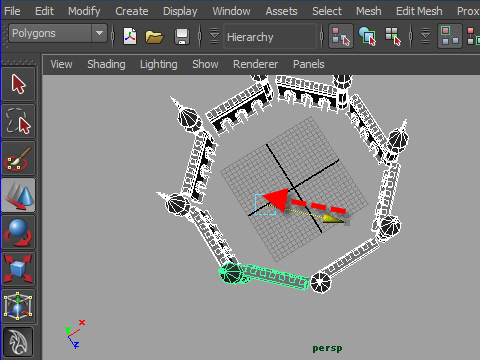Image resolution: width=480 pixels, height=360 pixels.
Task: Toggle select by hierarchy mode
Action: 341,36
